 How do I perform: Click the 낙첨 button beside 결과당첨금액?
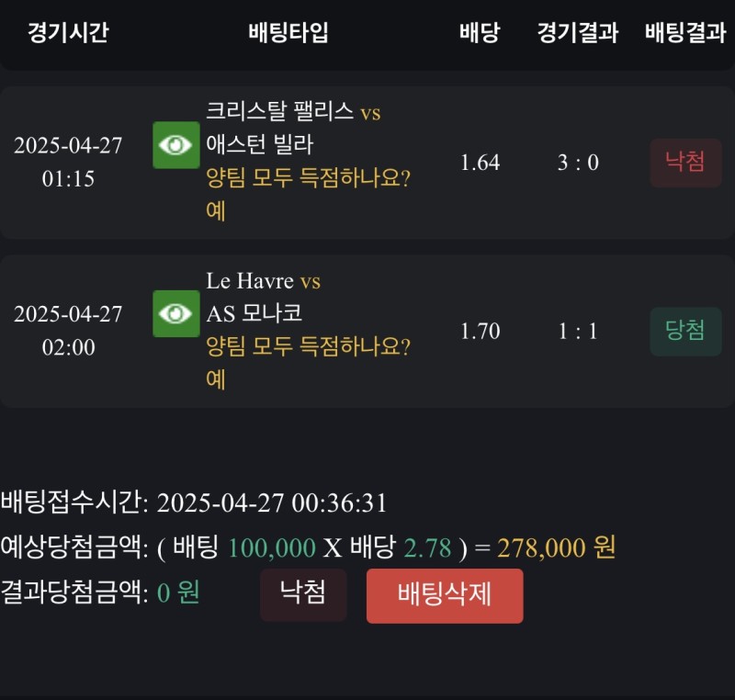(x=303, y=593)
